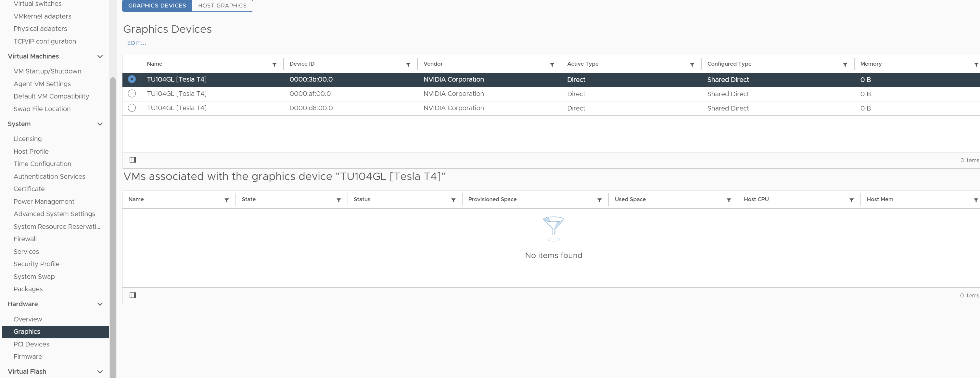This screenshot has width=980, height=378.
Task: Open the PCI Devices page
Action: (31, 344)
